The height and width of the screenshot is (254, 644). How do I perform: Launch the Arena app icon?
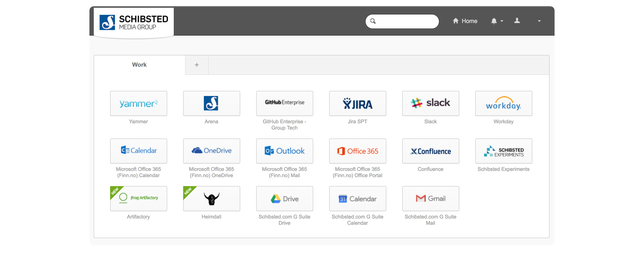pos(211,103)
